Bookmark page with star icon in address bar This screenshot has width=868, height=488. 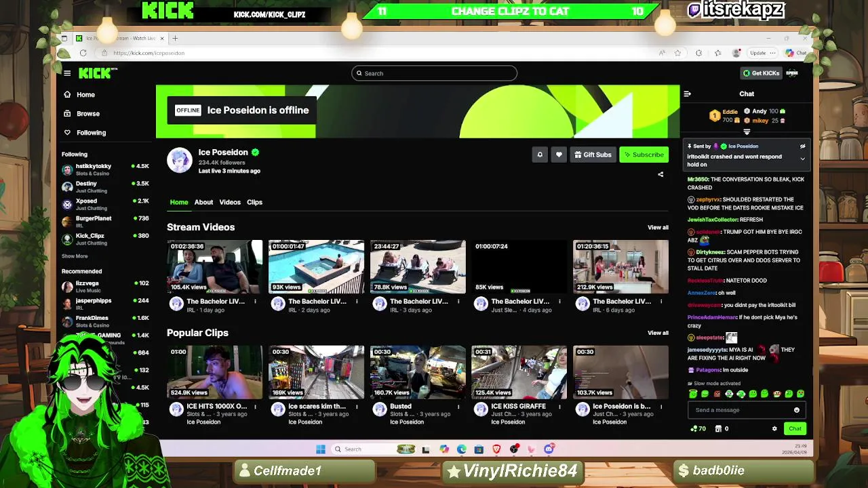[677, 53]
